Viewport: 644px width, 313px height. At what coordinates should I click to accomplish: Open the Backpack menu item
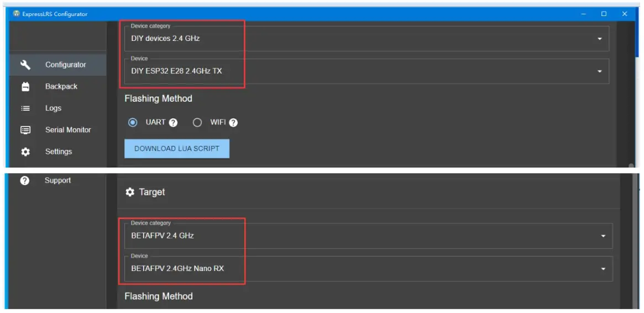(57, 87)
